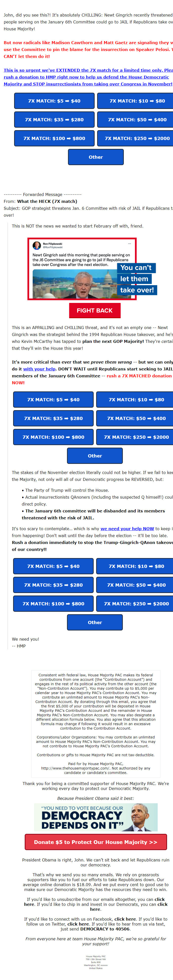Click the red "rush a 7X MATCHED donation" link
This screenshot has height=980, width=173.
[x=139, y=376]
